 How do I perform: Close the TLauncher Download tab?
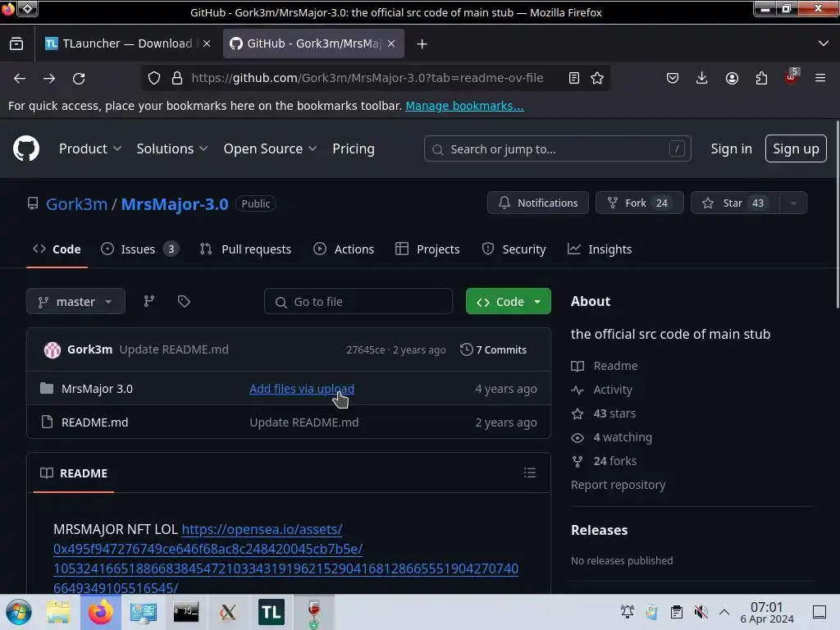click(207, 43)
